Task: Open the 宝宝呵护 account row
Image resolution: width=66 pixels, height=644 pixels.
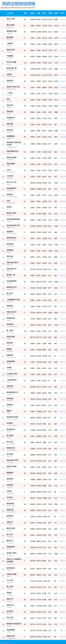Action: (33, 131)
